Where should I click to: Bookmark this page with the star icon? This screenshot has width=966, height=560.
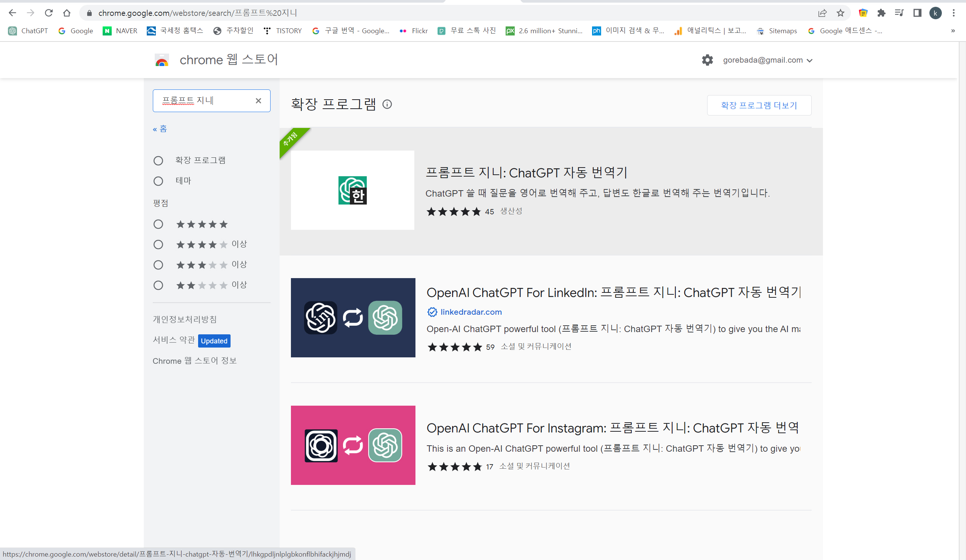[840, 13]
